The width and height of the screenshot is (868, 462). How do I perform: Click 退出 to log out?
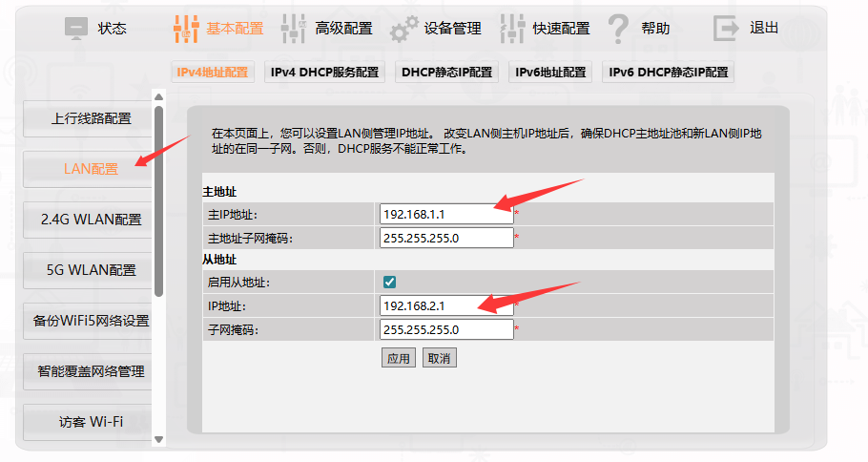(764, 28)
